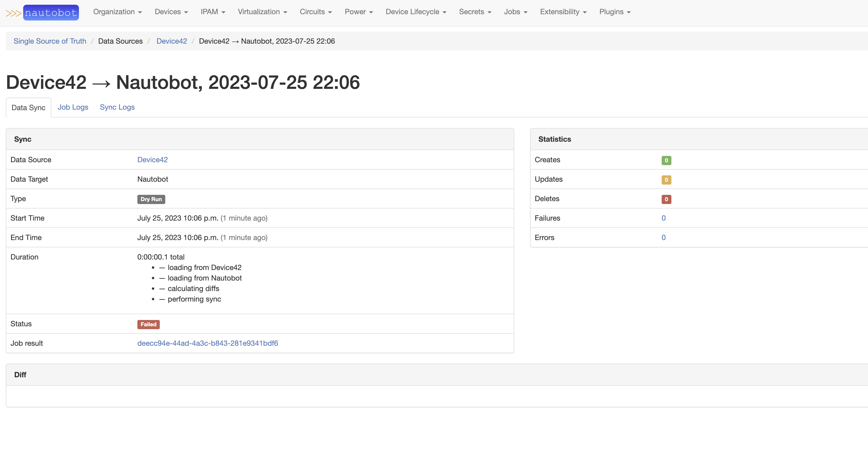Switch to the Job Logs tab
This screenshot has height=468, width=868.
tap(73, 107)
